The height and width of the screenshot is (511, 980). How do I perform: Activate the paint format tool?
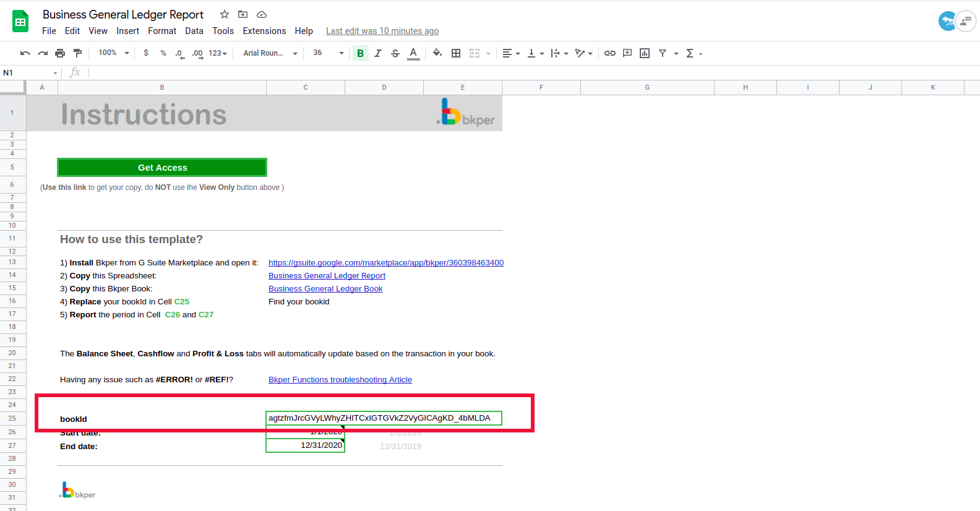coord(77,53)
